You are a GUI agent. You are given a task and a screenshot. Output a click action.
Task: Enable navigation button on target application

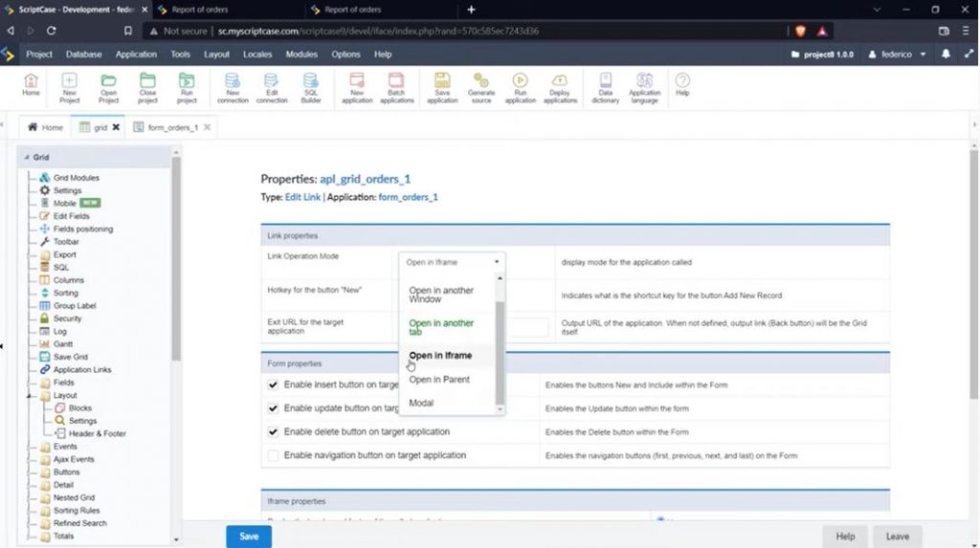click(274, 456)
